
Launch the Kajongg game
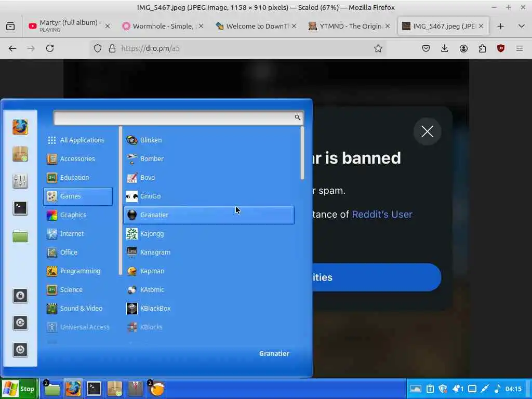pyautogui.click(x=209, y=233)
